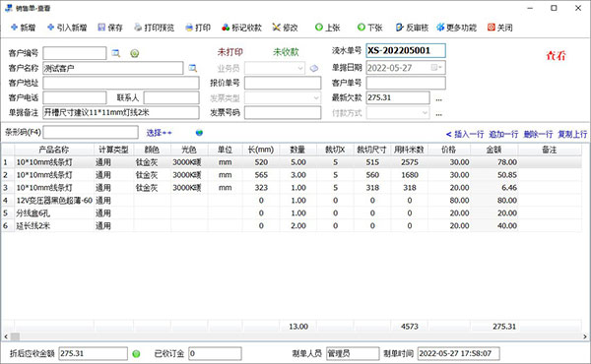The width and height of the screenshot is (591, 364).
Task: Click the 客户编号 input field
Action: pos(75,53)
